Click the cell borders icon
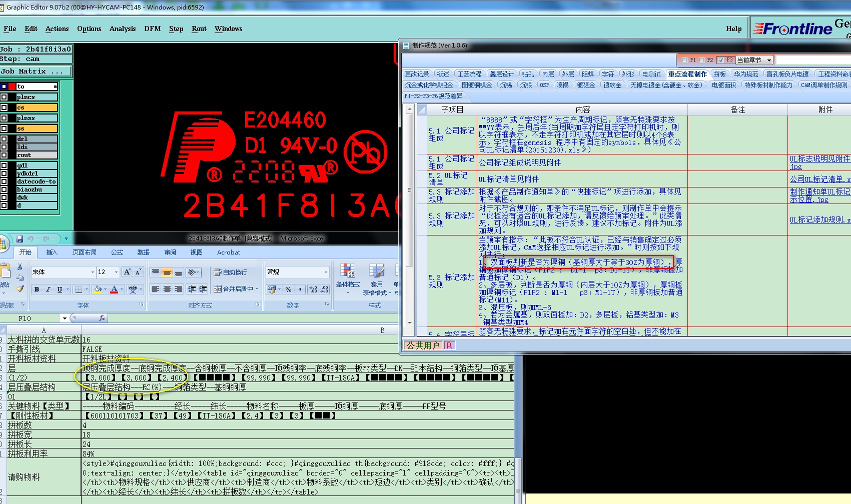 click(x=79, y=289)
